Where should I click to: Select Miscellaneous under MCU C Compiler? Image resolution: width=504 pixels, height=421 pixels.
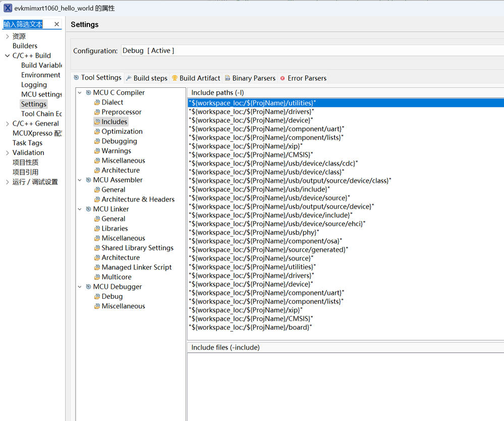click(123, 161)
